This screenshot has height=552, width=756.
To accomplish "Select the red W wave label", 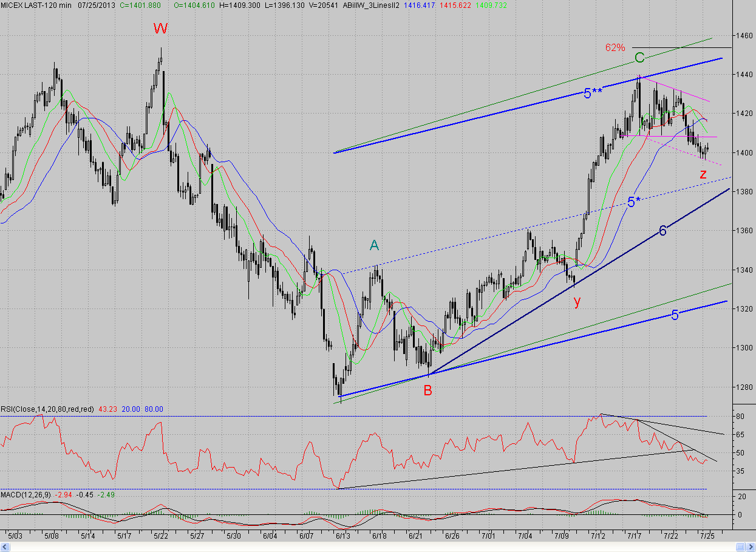I will point(160,29).
